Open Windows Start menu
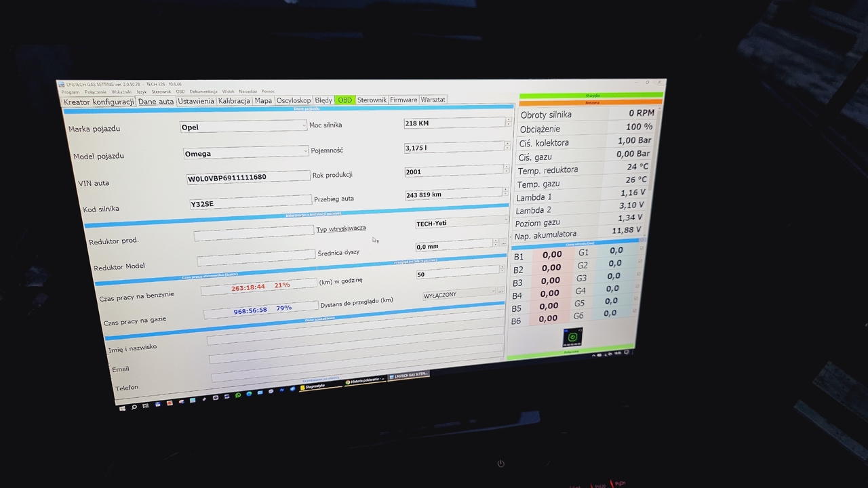This screenshot has height=488, width=868. 123,408
